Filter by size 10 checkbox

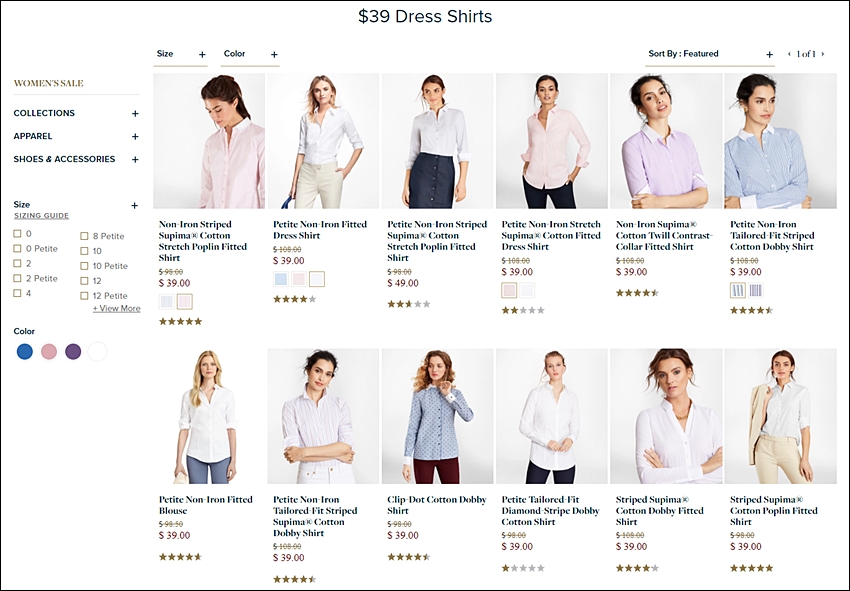[84, 251]
